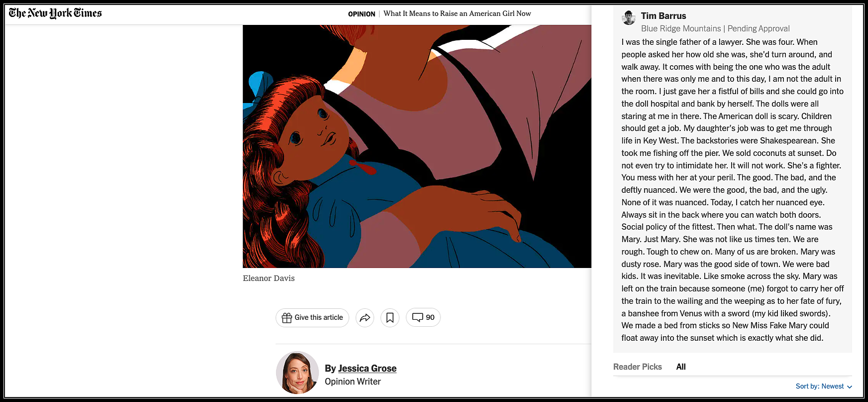
Task: Click the Opinion Writer label
Action: [x=353, y=382]
